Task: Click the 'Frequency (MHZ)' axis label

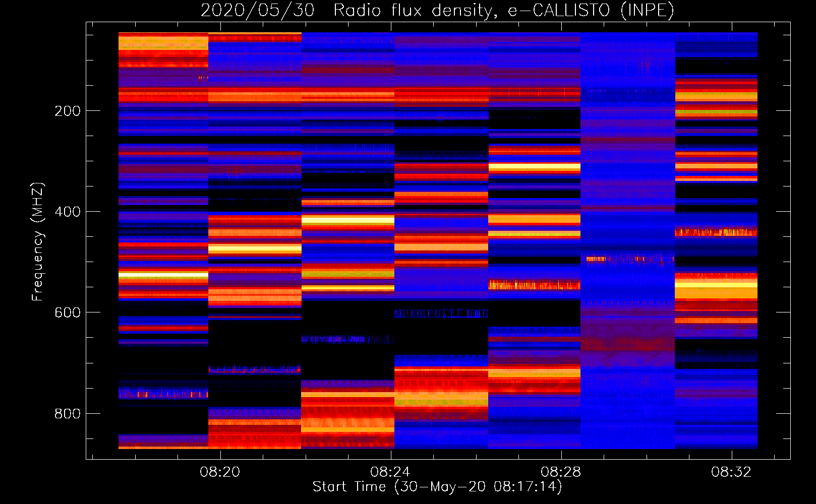Action: pos(37,241)
